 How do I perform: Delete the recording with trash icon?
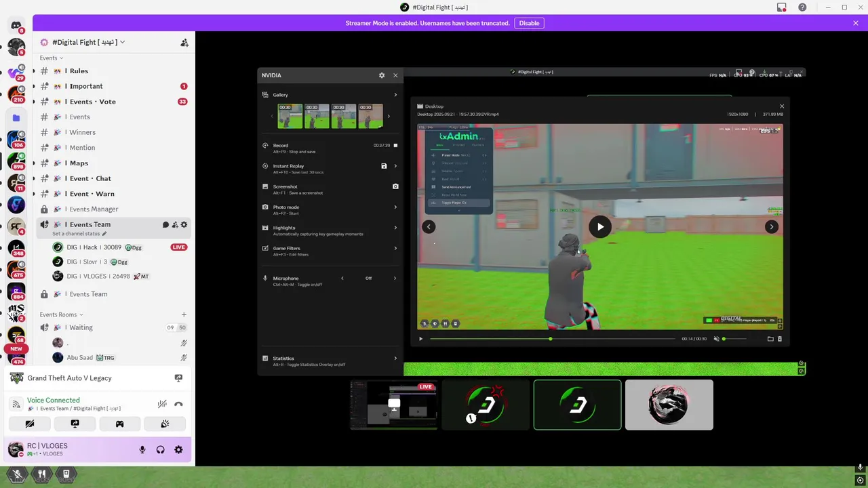(780, 339)
